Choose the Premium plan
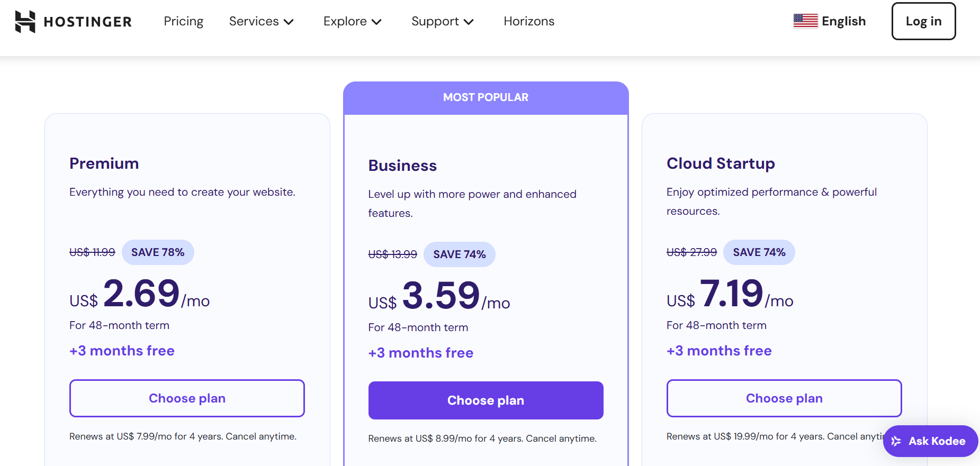This screenshot has height=466, width=980. pos(187,398)
